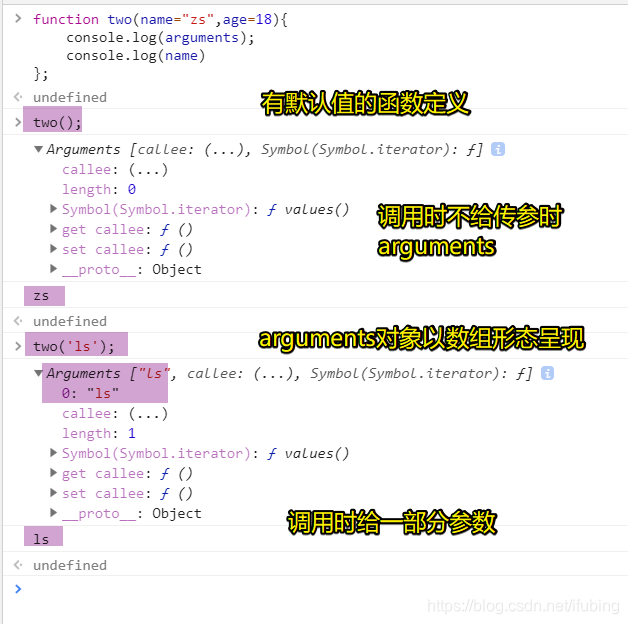Screen dimensions: 628x624
Task: Click the closing }; line of function two
Action: [x=41, y=74]
